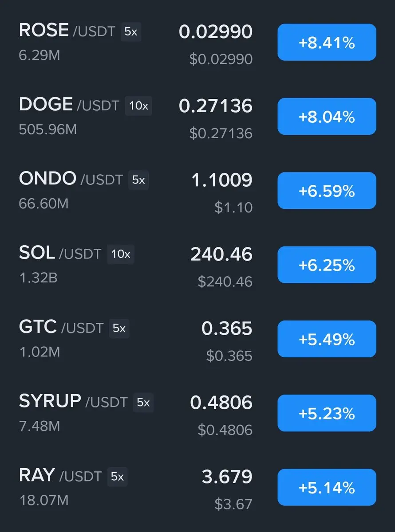Select the SYRUP price 0.4806
395x532 pixels.
point(221,403)
